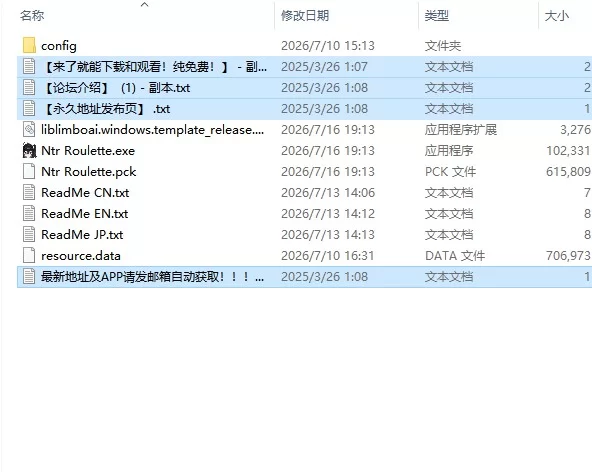592x472 pixels.
Task: Click the ReadMe CN.txt document icon
Action: tap(29, 193)
